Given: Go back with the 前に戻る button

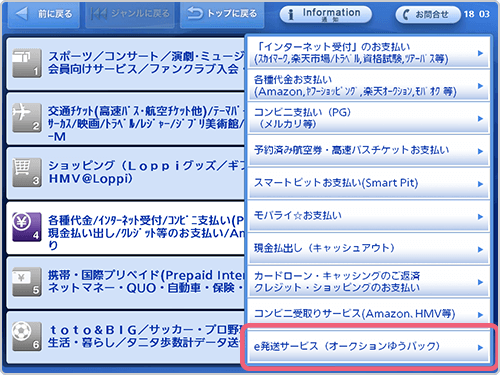Looking at the screenshot, I should [x=44, y=14].
